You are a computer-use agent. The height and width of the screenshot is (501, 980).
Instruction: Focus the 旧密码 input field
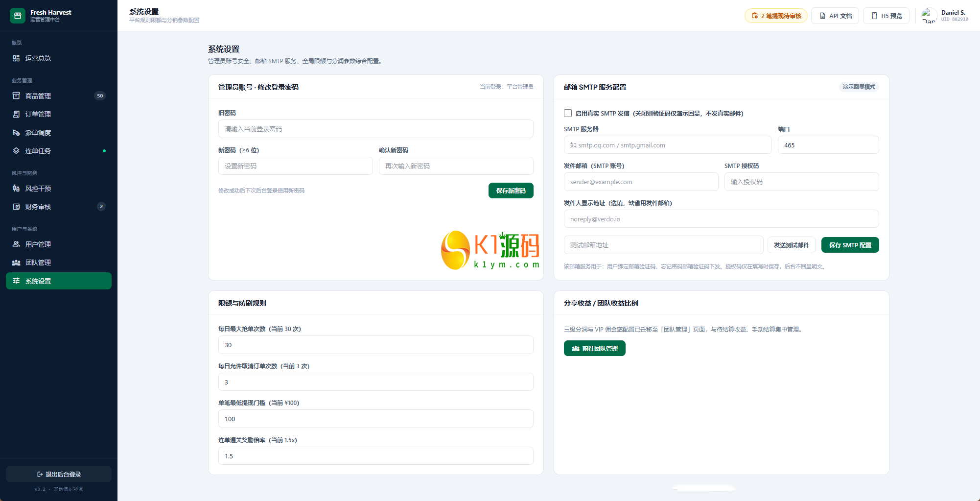(x=375, y=129)
